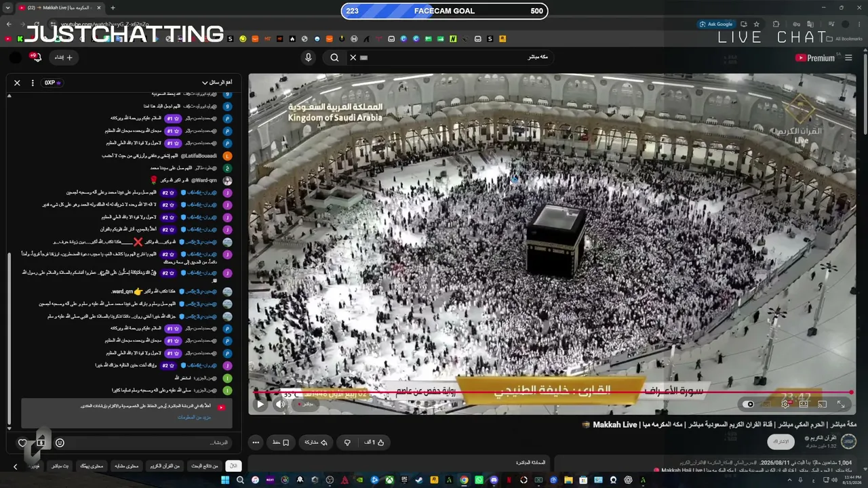Open Windows taskbar search

[240, 480]
